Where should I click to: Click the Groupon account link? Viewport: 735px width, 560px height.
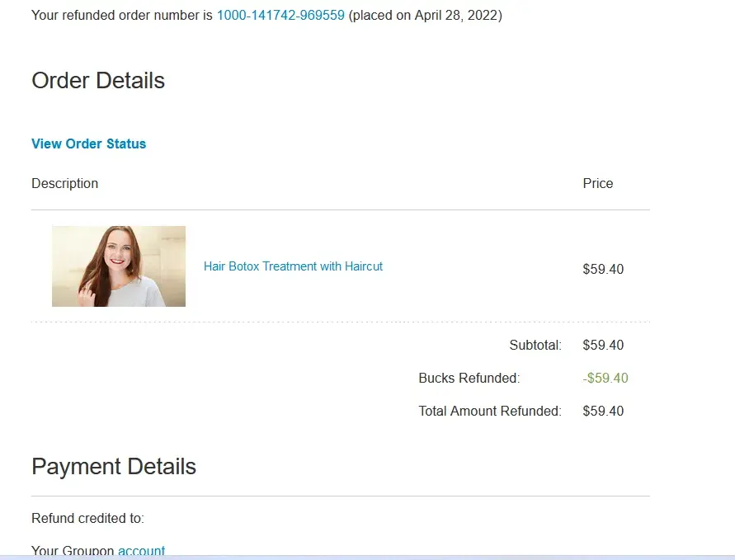(x=141, y=551)
